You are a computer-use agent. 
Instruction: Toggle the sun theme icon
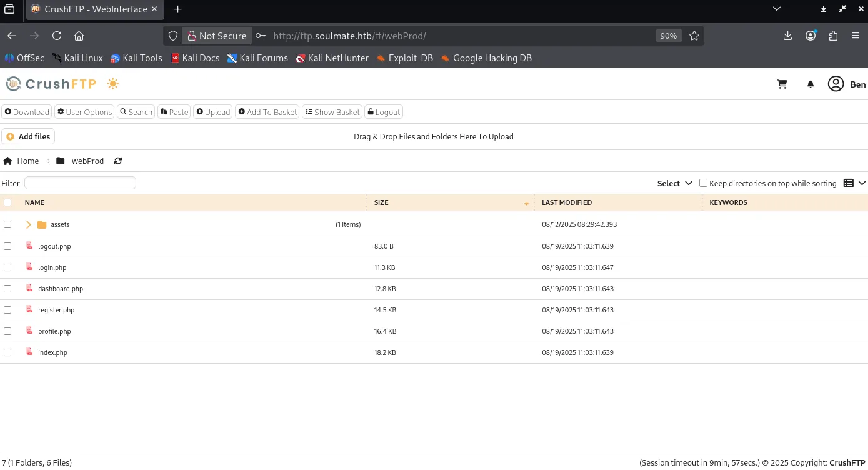click(x=112, y=84)
